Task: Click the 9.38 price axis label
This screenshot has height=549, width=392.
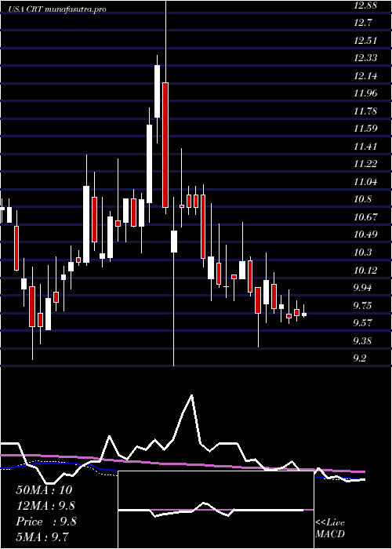Action: click(x=363, y=340)
